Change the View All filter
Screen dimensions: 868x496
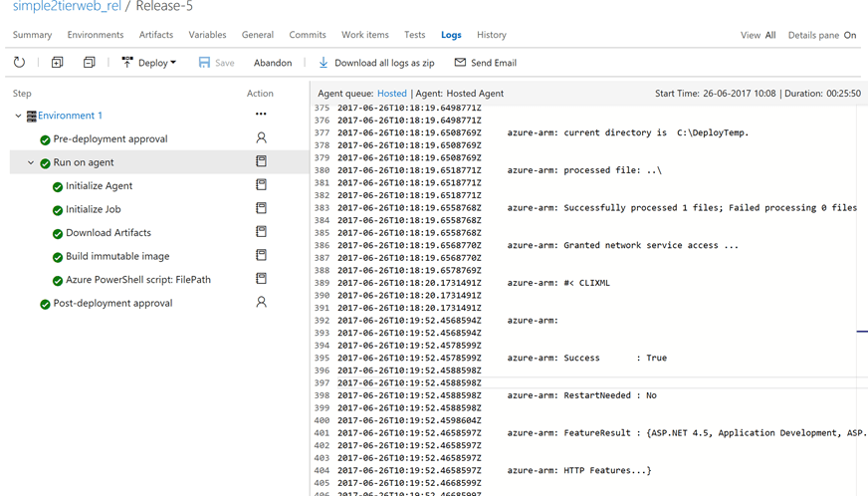coord(769,35)
